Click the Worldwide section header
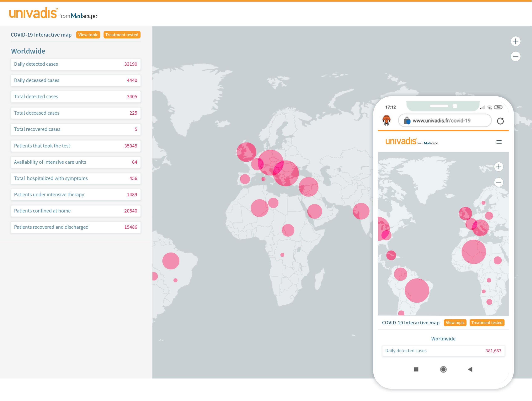532x401 pixels. 28,50
